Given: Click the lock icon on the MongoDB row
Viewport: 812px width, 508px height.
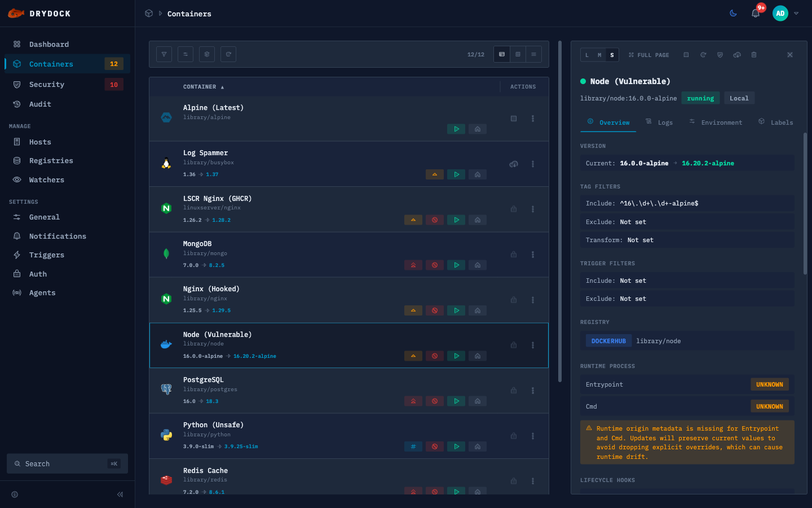Looking at the screenshot, I should click(514, 255).
